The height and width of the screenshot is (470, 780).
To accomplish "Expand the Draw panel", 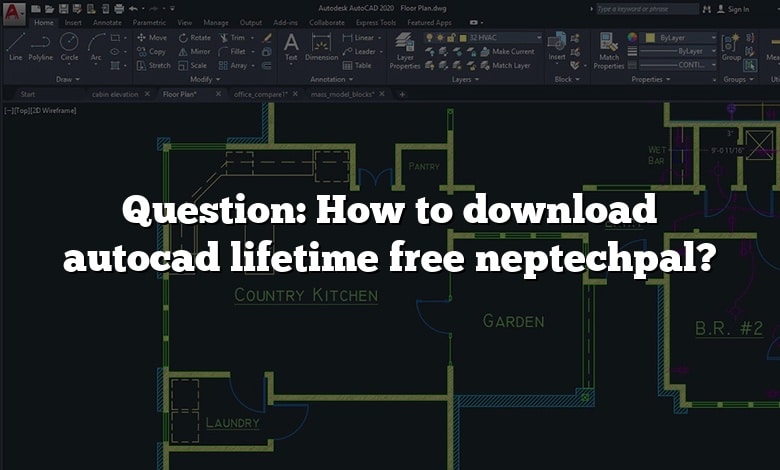I will point(67,79).
